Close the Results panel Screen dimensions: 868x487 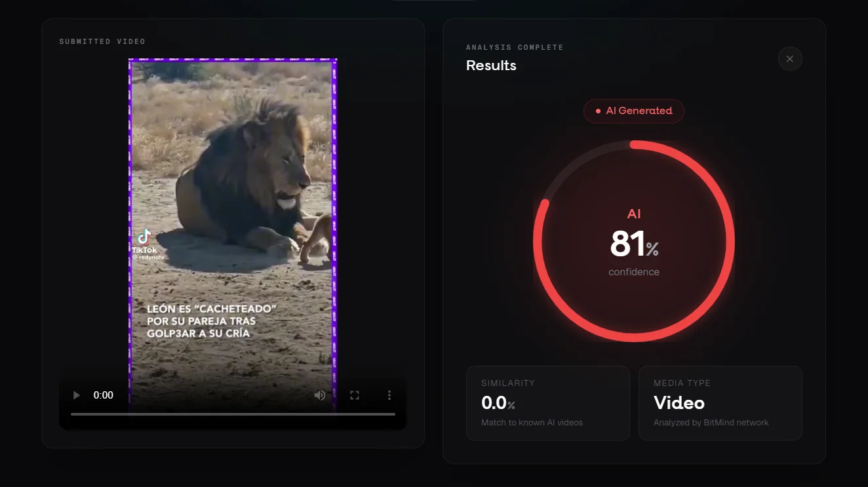tap(790, 59)
